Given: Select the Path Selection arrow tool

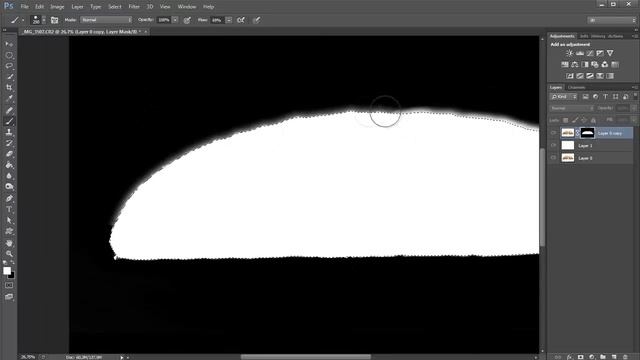Looking at the screenshot, I should coord(9,220).
